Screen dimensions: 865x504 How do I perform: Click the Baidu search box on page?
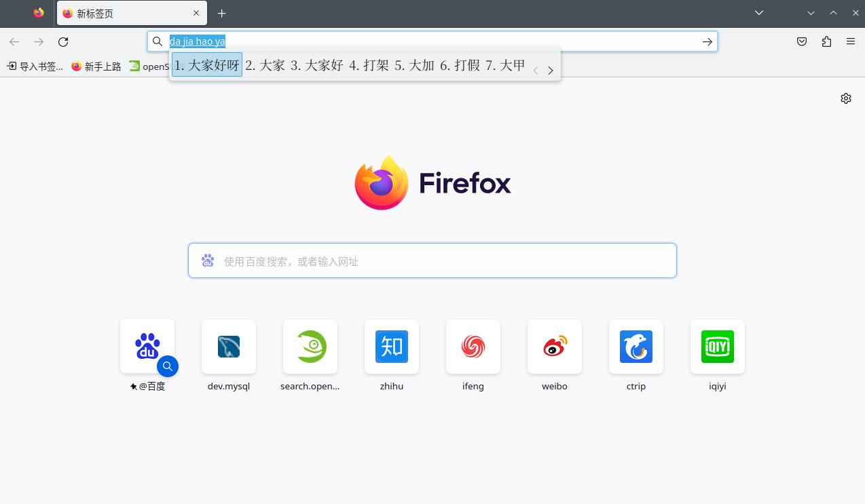[432, 260]
